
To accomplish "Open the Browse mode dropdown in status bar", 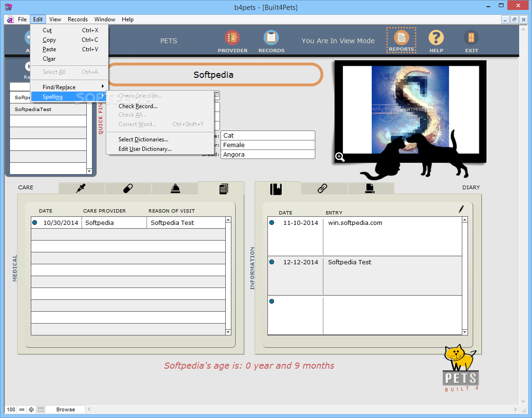I will (65, 409).
